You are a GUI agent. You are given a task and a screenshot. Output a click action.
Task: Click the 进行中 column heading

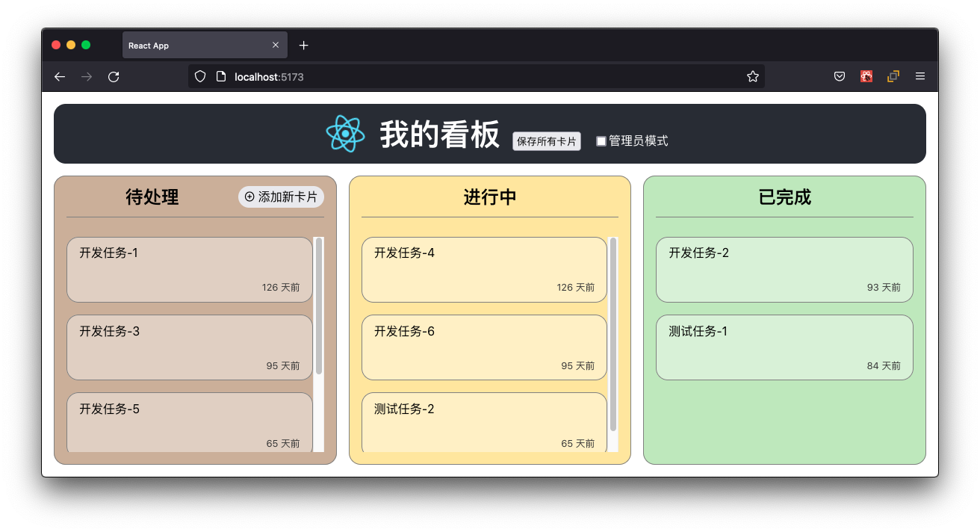[490, 197]
